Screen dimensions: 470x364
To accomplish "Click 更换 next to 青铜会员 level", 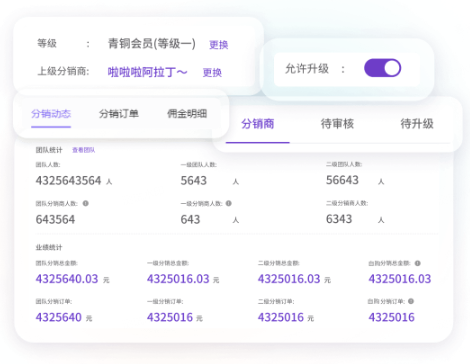I will (x=219, y=45).
